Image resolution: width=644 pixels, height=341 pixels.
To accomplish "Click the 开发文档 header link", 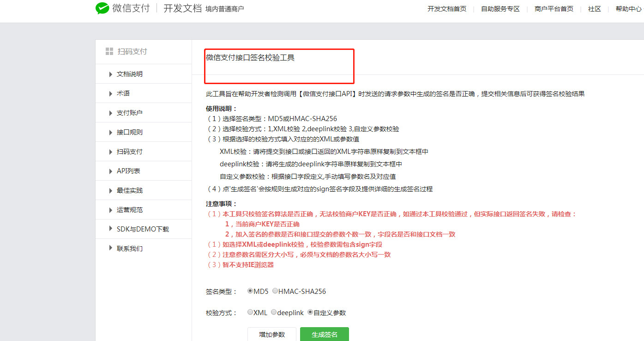I will pyautogui.click(x=182, y=8).
